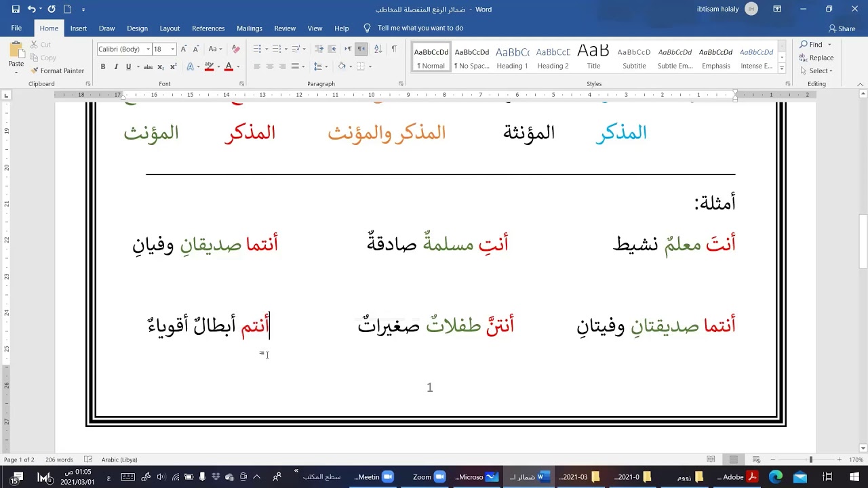Justify paragraph text
The image size is (868, 488).
[x=295, y=66]
